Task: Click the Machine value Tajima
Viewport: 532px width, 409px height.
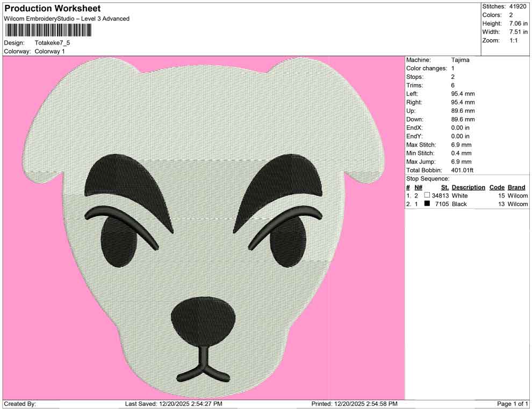Action: [460, 60]
